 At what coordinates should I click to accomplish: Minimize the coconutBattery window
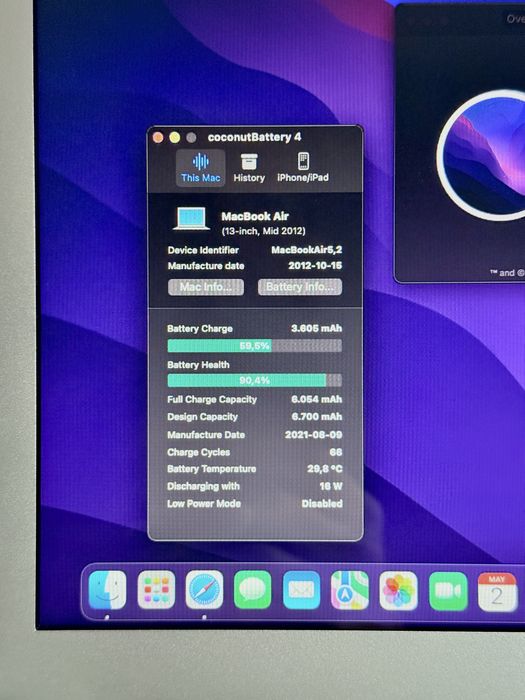[175, 138]
